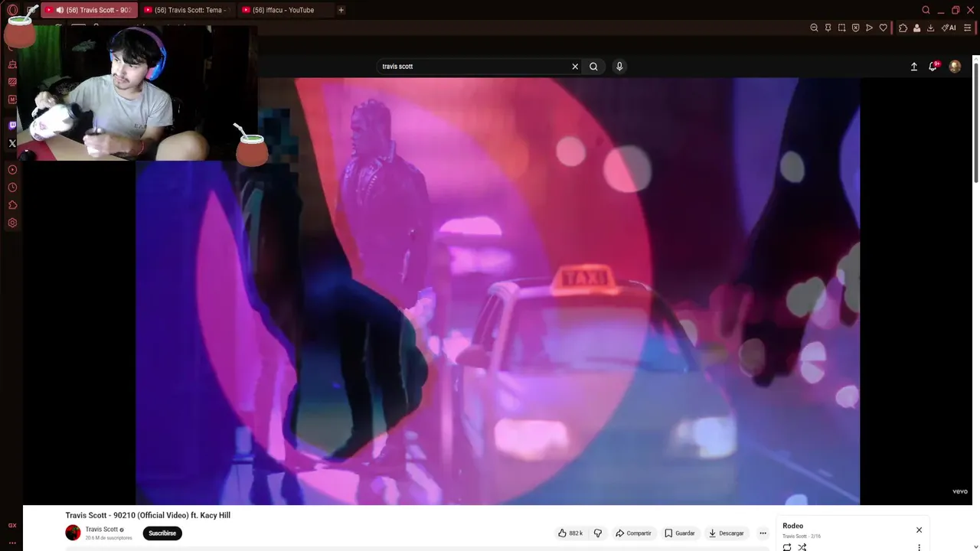The width and height of the screenshot is (980, 551).
Task: Toggle the ad blocker shield icon
Action: 855,28
